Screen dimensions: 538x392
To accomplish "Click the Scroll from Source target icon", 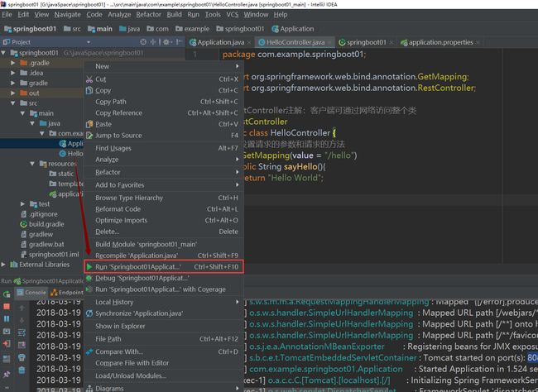I will point(143,42).
